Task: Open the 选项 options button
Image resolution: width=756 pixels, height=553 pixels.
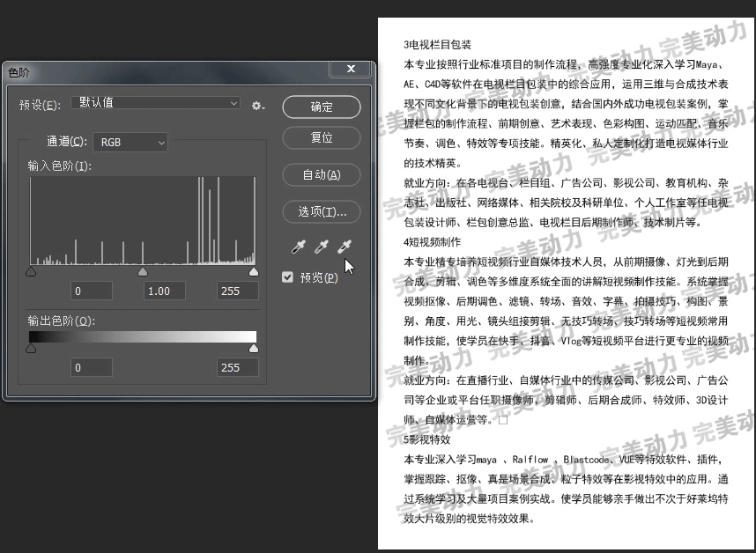Action: coord(322,211)
